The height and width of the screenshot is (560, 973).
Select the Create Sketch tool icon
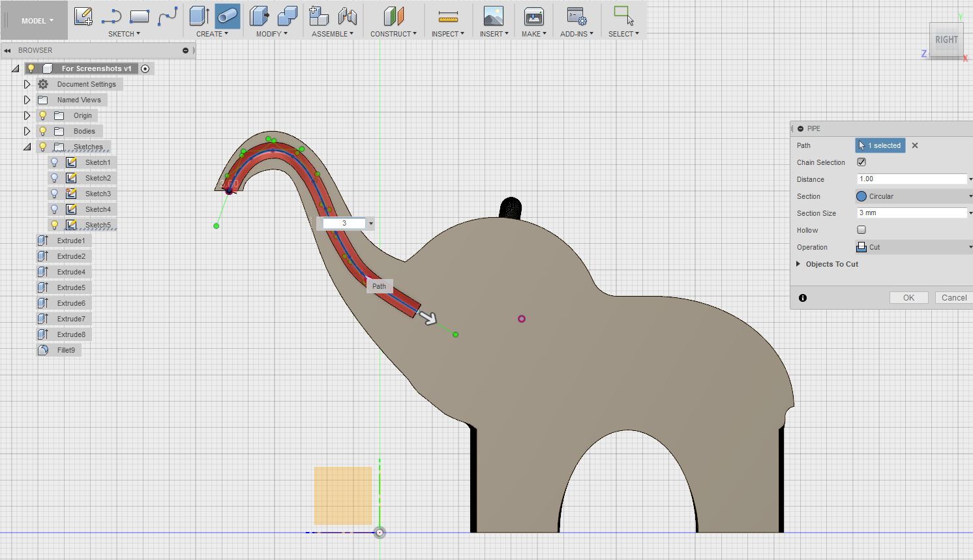pyautogui.click(x=83, y=16)
